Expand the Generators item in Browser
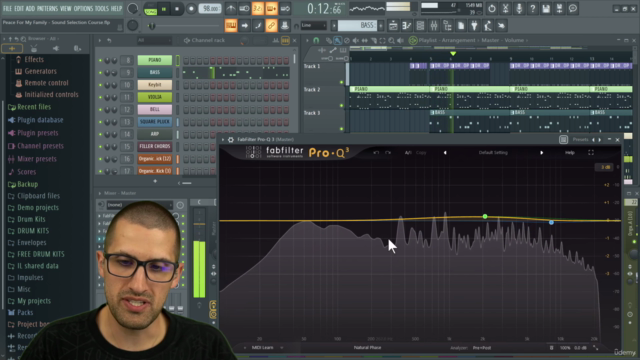 click(x=40, y=71)
